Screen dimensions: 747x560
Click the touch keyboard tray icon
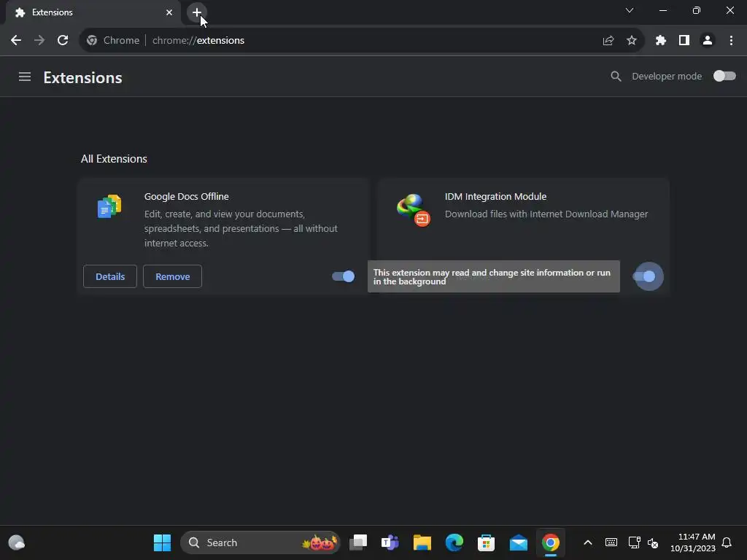(x=611, y=542)
